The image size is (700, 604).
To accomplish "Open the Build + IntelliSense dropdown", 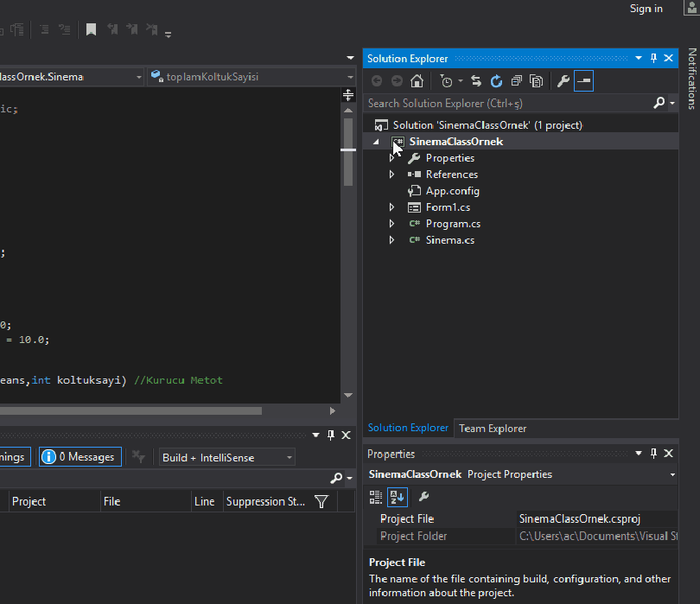I will [x=289, y=458].
